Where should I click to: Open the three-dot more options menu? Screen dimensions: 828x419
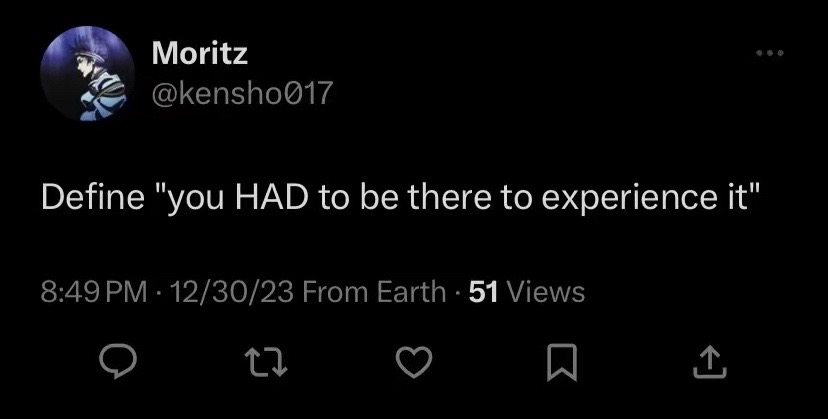(770, 52)
